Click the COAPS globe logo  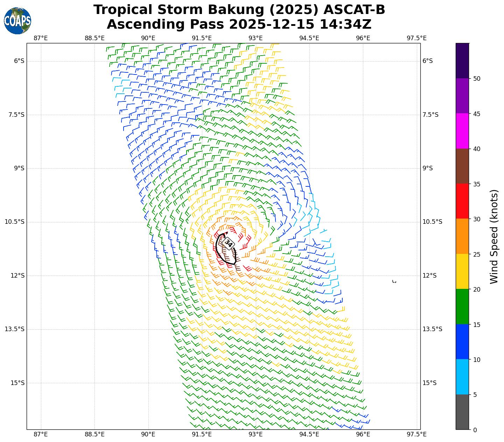point(17,21)
